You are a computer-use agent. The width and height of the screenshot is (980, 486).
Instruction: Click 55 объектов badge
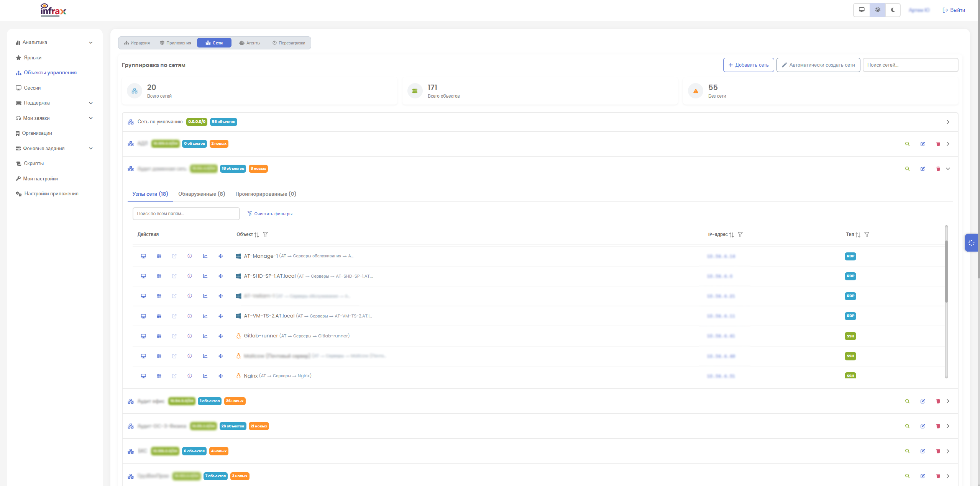coord(223,122)
